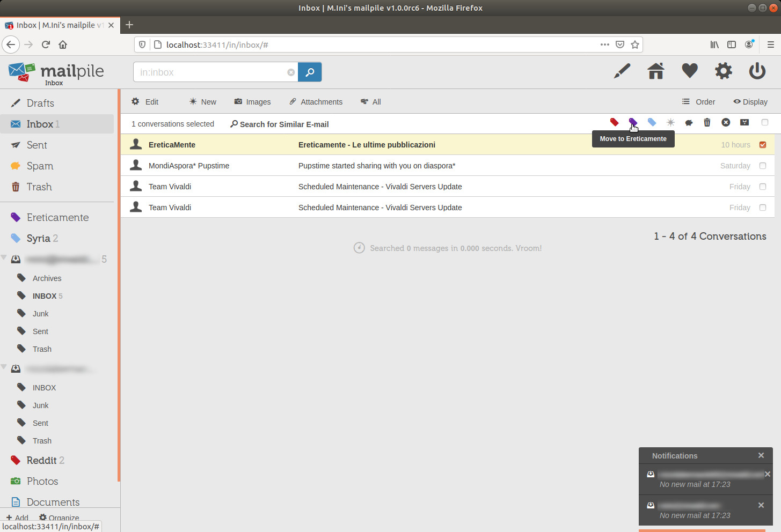Open Ereticamente - Le ultime pubblicazioni message
This screenshot has width=781, height=532.
[367, 145]
